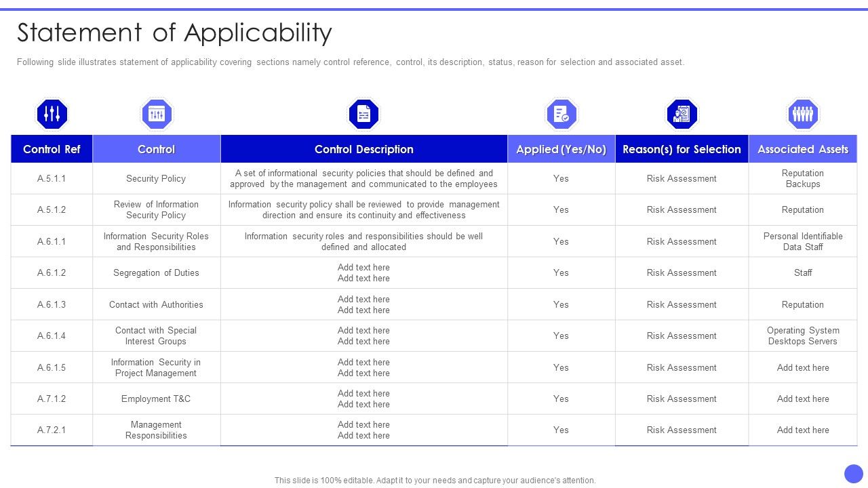
Task: Click control reference A.6.1.5
Action: coord(52,368)
